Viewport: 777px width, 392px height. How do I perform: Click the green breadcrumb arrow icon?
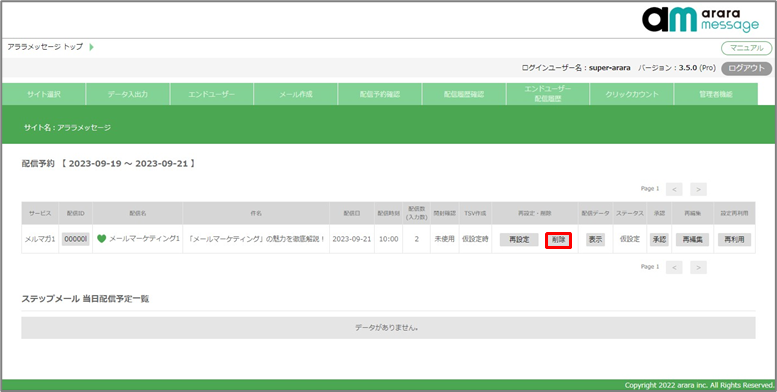click(91, 47)
